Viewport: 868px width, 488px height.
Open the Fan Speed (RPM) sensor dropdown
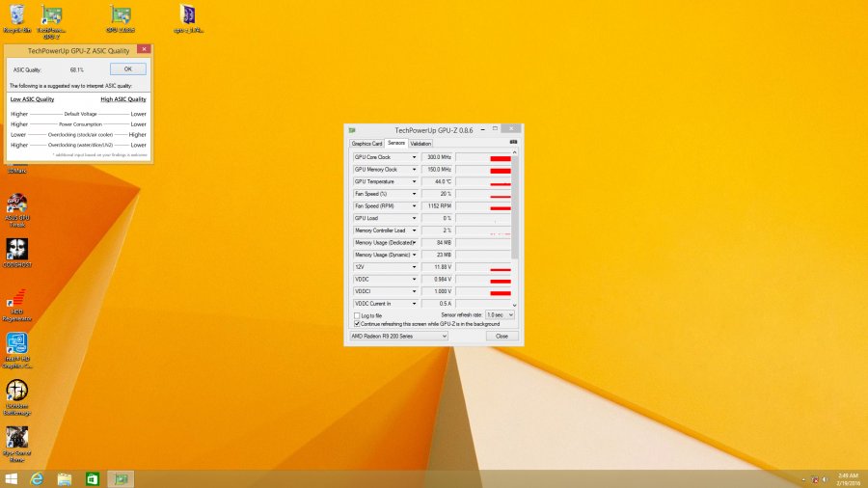414,205
